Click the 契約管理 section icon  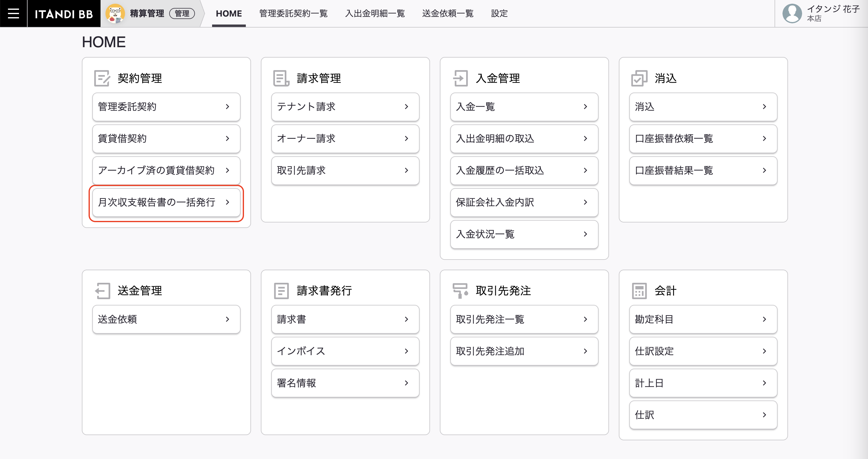pos(102,78)
